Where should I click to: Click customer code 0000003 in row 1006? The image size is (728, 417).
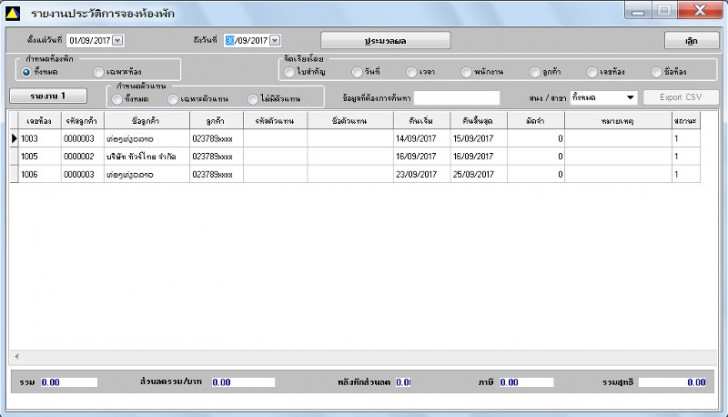pos(82,175)
